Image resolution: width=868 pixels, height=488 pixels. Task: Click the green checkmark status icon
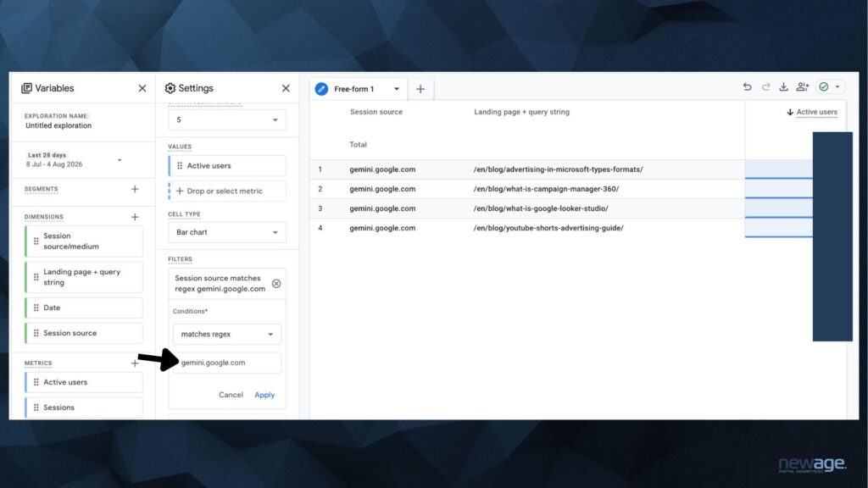pyautogui.click(x=824, y=87)
